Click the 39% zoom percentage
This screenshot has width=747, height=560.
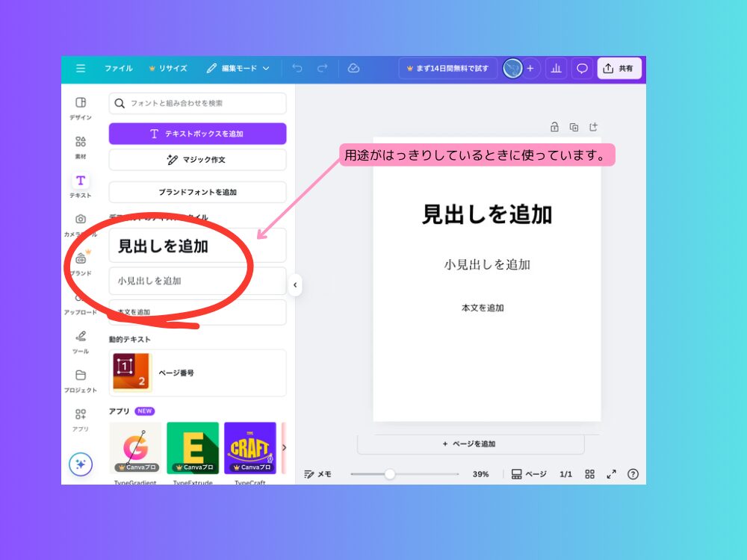[x=480, y=474]
